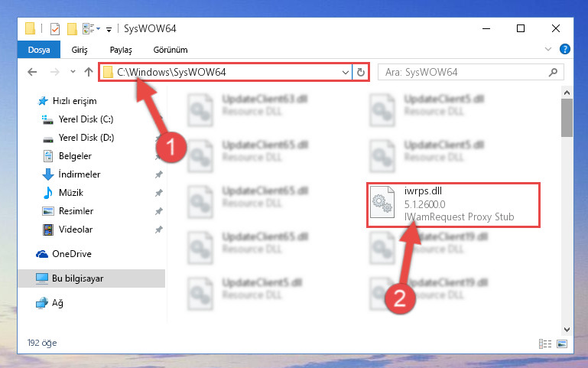Expand the ribbon with the chevron arrow
The height and width of the screenshot is (368, 588).
pos(548,49)
